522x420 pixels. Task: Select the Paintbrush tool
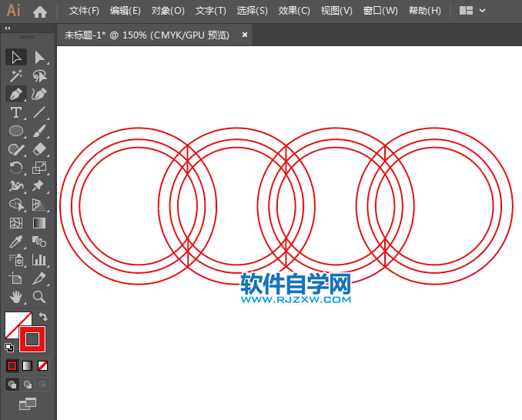39,131
